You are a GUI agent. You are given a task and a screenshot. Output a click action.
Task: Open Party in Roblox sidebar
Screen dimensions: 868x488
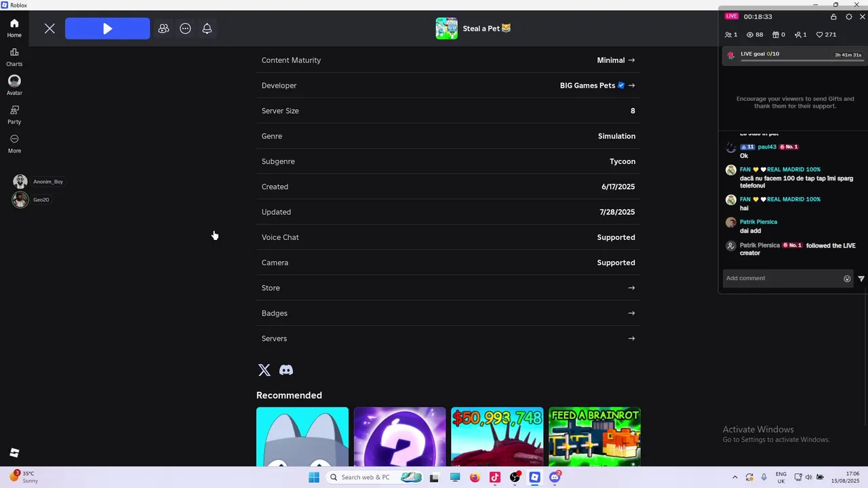(14, 115)
